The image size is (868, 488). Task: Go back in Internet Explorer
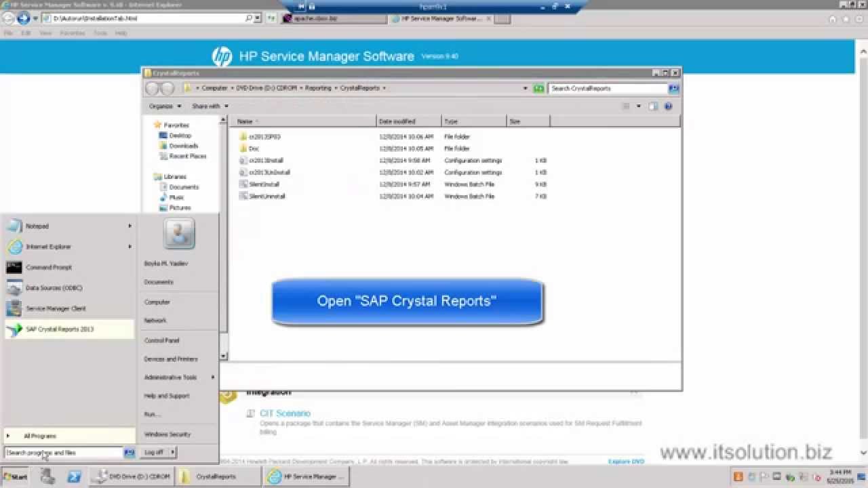[x=9, y=18]
